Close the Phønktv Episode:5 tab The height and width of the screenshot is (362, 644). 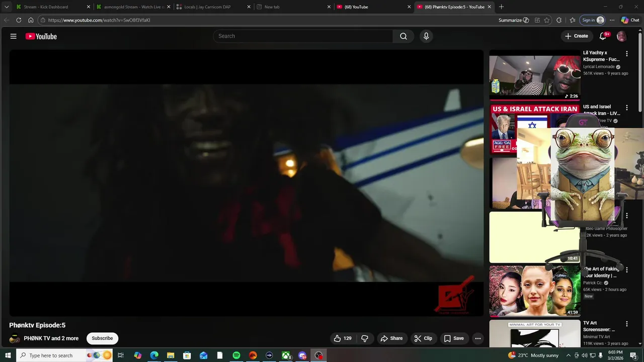click(489, 7)
